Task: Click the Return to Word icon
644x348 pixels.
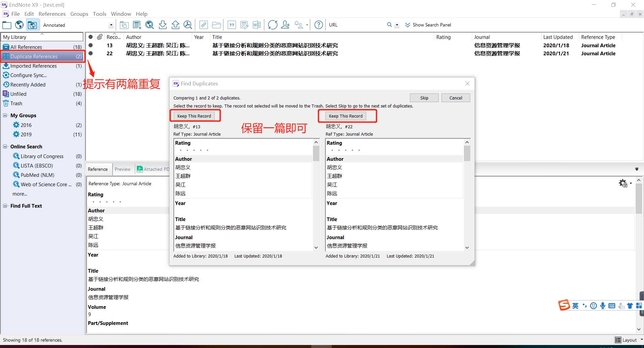Action: click(257, 25)
